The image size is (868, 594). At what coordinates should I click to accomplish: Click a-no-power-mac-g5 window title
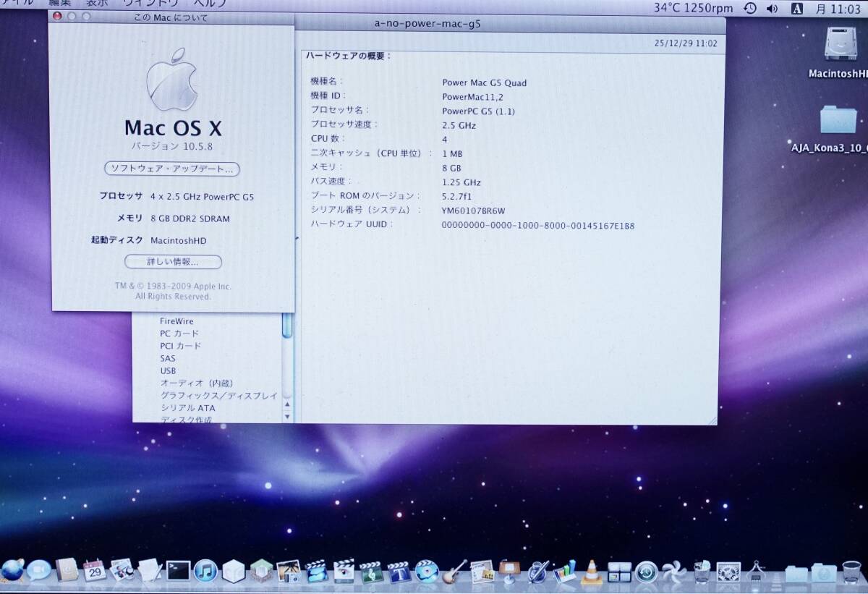[x=427, y=23]
